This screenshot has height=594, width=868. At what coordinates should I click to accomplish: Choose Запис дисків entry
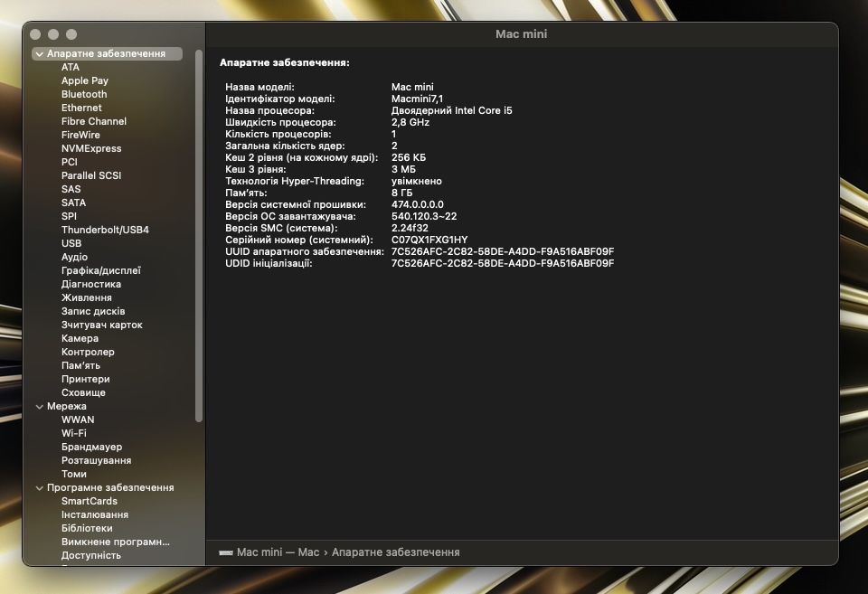[93, 311]
